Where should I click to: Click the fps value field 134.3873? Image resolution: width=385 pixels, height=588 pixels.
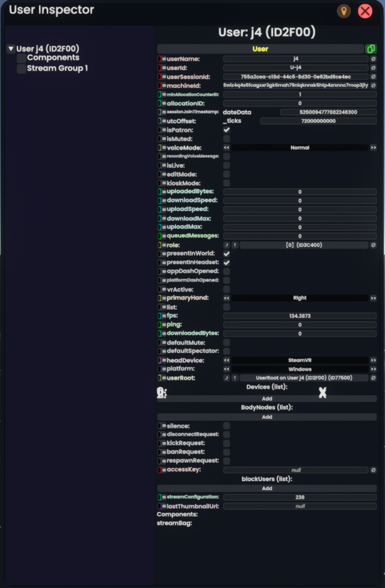point(300,316)
